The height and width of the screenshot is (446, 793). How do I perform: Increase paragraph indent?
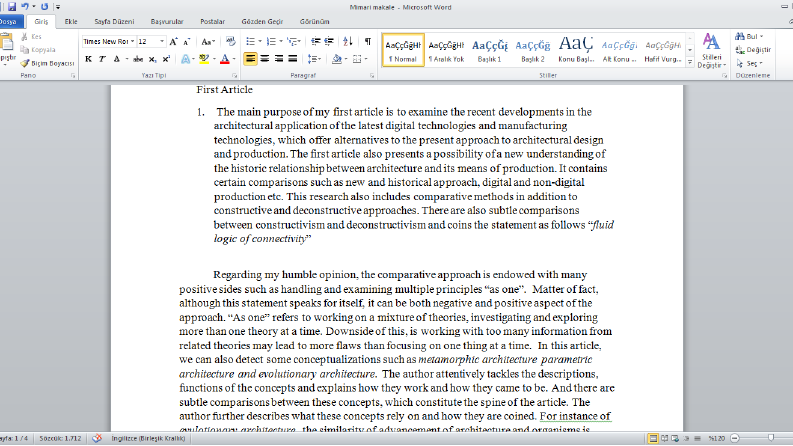coord(329,41)
